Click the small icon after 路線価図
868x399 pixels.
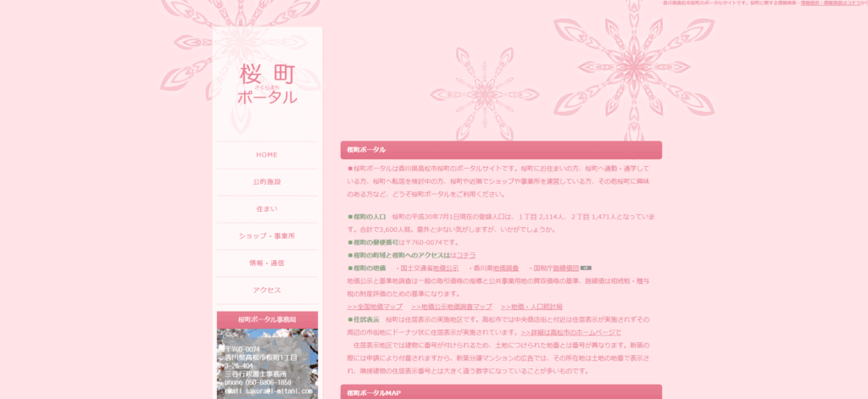click(x=585, y=268)
